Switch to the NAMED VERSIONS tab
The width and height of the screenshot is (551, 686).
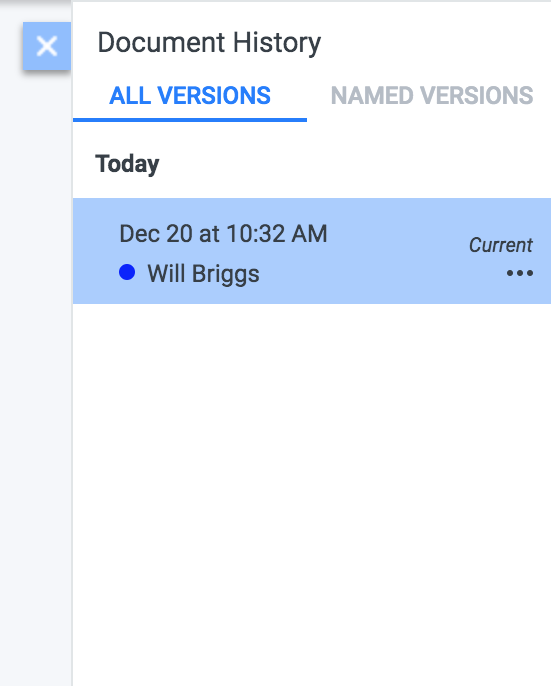[432, 95]
